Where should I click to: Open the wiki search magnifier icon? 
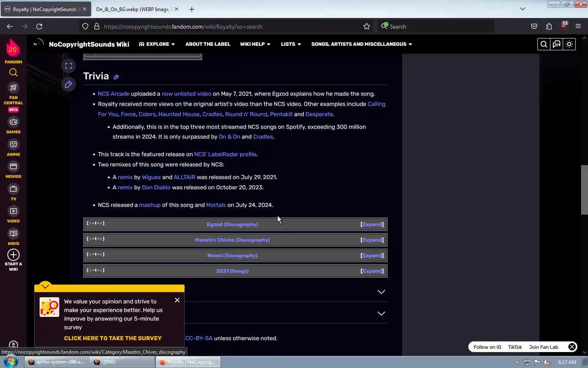(x=543, y=44)
